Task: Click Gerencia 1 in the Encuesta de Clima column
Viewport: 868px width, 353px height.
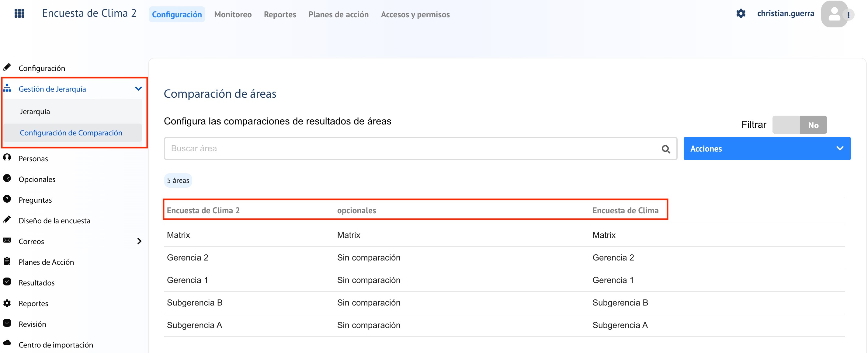Action: pyautogui.click(x=613, y=280)
